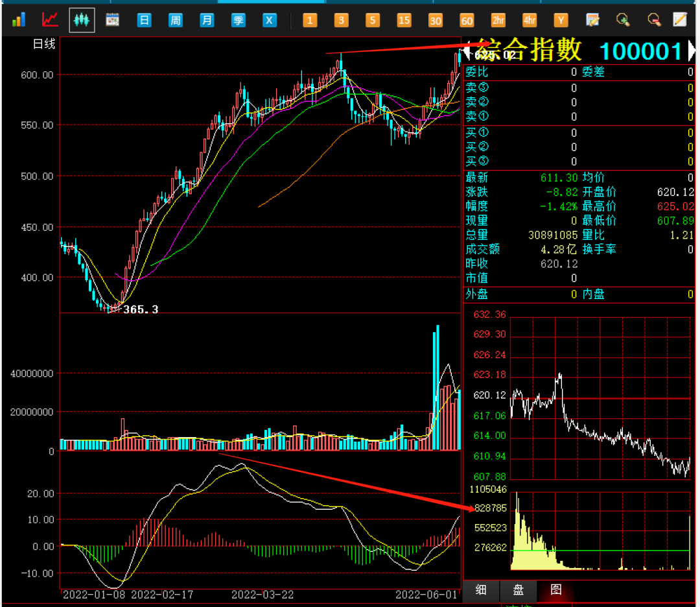Switch to quarterly period (季) icon

coord(239,20)
